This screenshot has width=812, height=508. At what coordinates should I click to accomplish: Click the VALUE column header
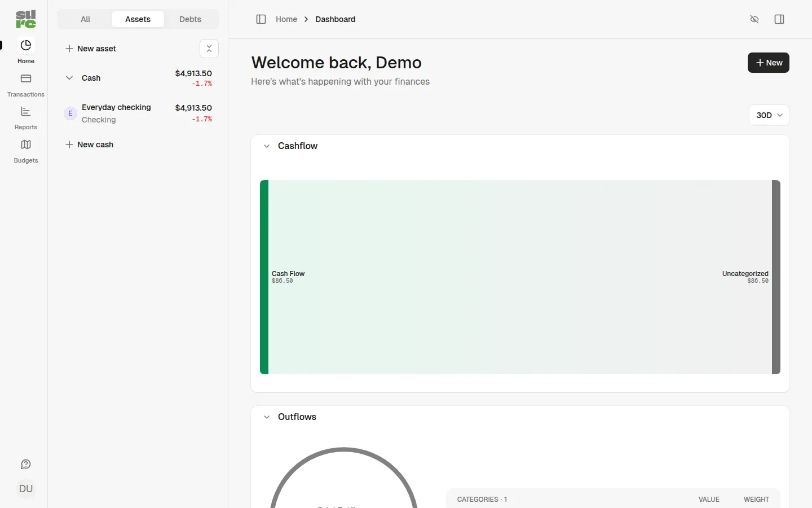click(x=709, y=500)
